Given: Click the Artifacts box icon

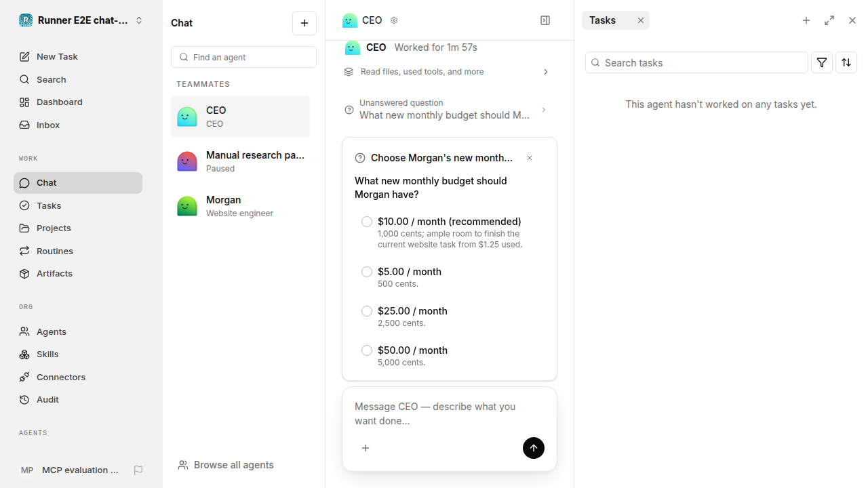Looking at the screenshot, I should tap(24, 274).
